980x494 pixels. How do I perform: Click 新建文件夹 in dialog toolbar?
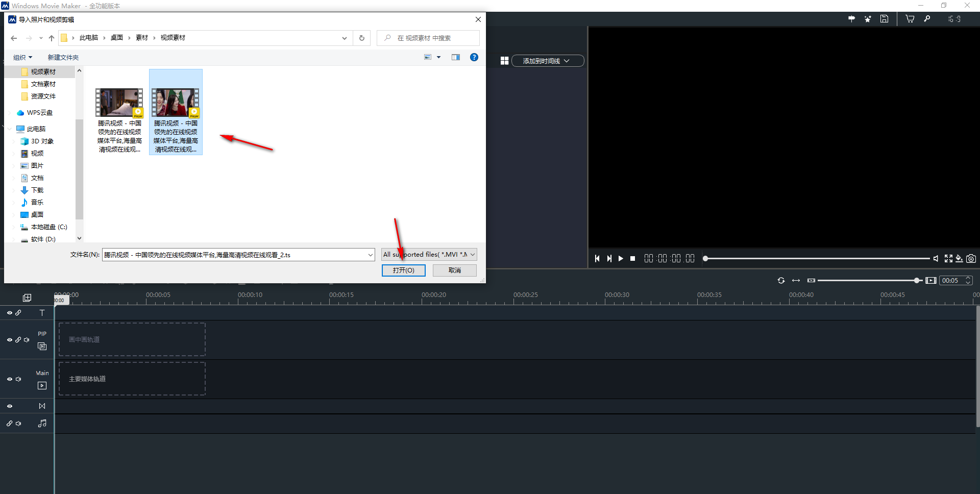coord(63,58)
